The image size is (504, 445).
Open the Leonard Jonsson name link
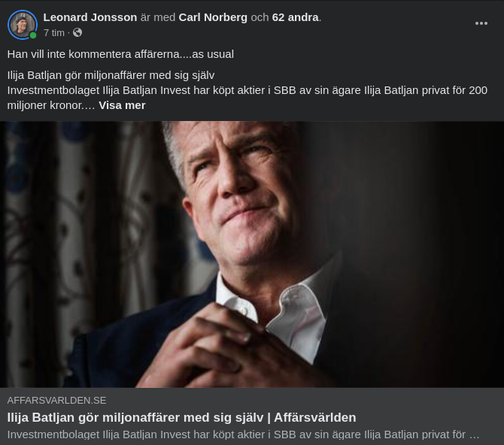pyautogui.click(x=90, y=17)
